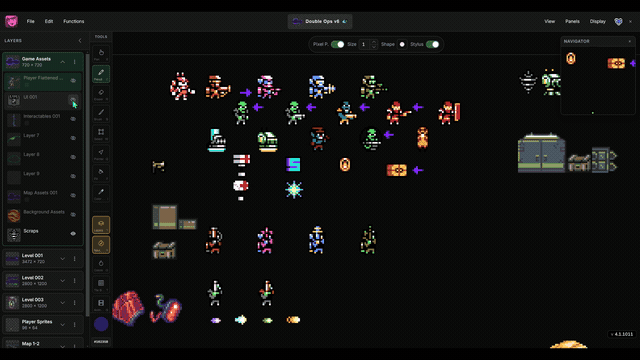The width and height of the screenshot is (640, 360).
Task: Select the Map Assets 001 layer row
Action: coord(43,196)
